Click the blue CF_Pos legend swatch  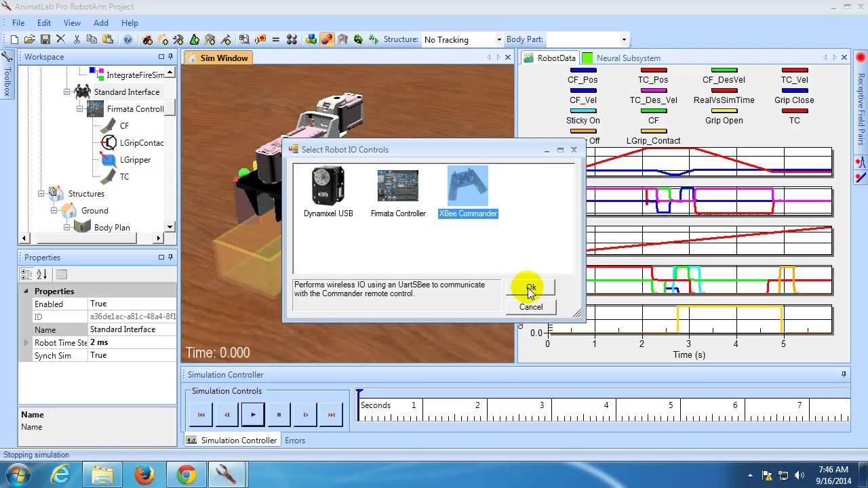[x=583, y=70]
